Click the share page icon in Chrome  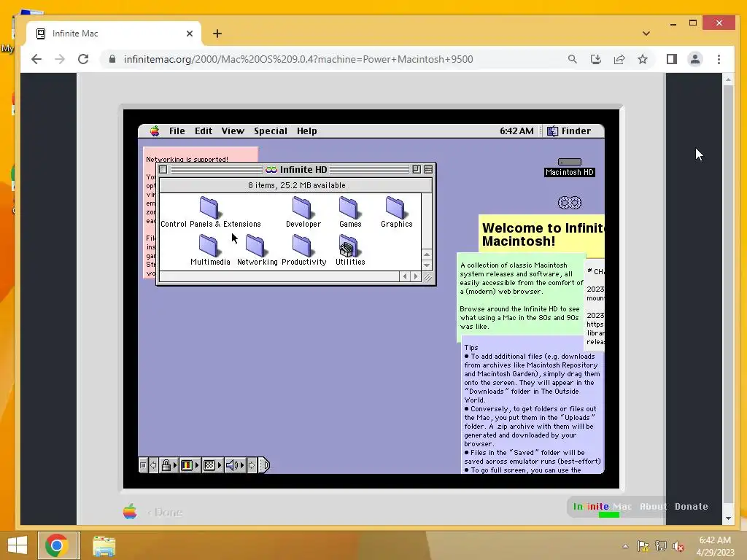coord(619,59)
